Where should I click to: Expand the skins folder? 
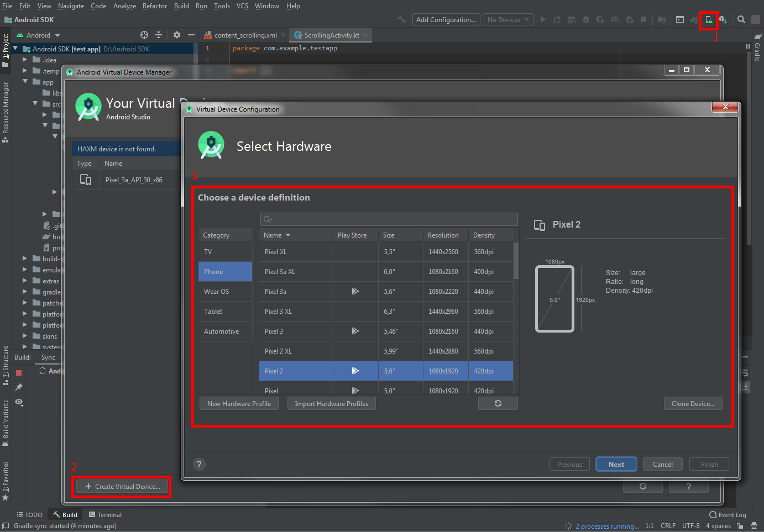click(25, 336)
